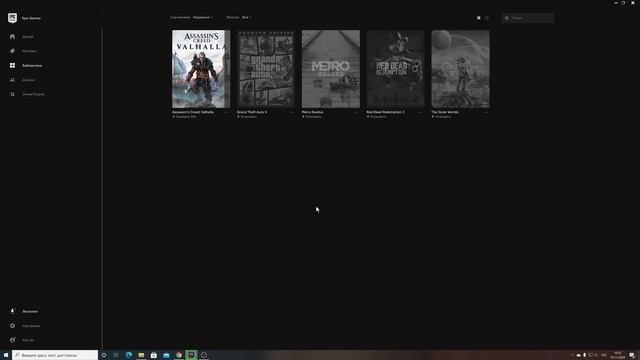
Task: Click the Grand Theft Auto V title text
Action: [x=252, y=112]
